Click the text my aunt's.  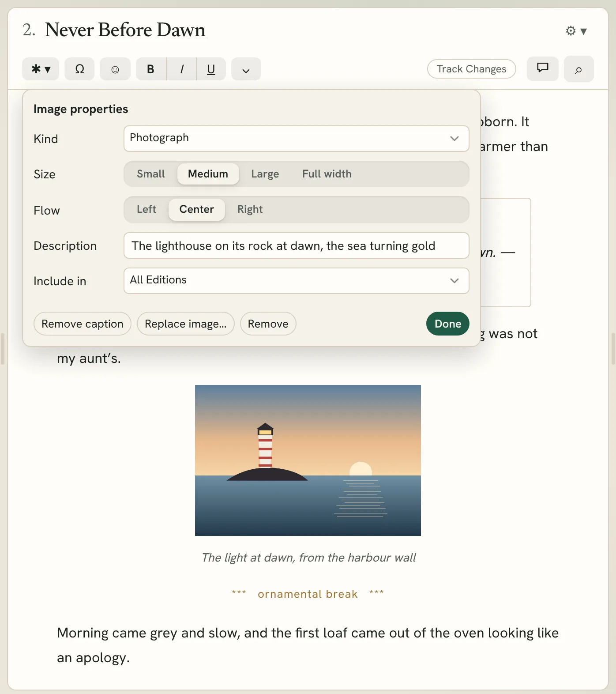[89, 358]
